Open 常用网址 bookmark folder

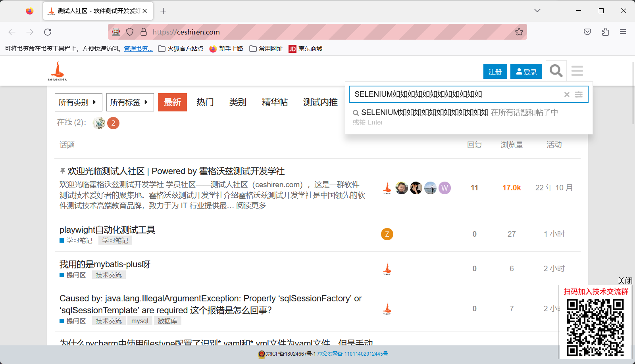pyautogui.click(x=266, y=49)
